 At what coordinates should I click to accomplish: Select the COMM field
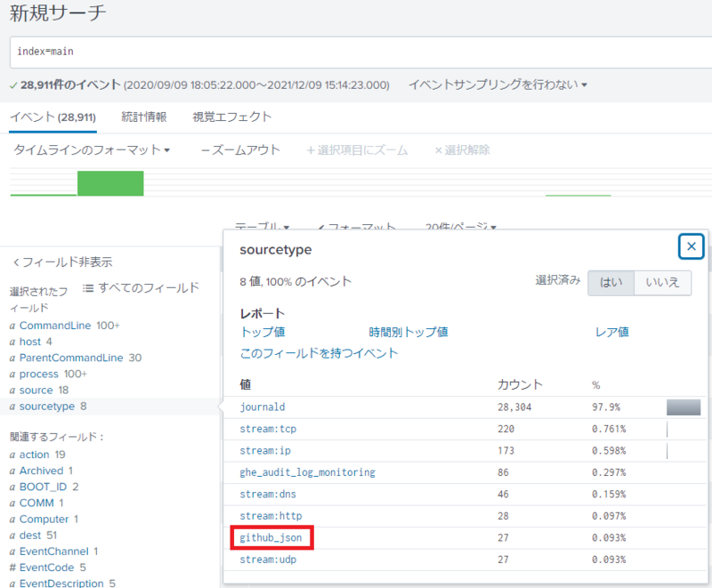coord(36,503)
